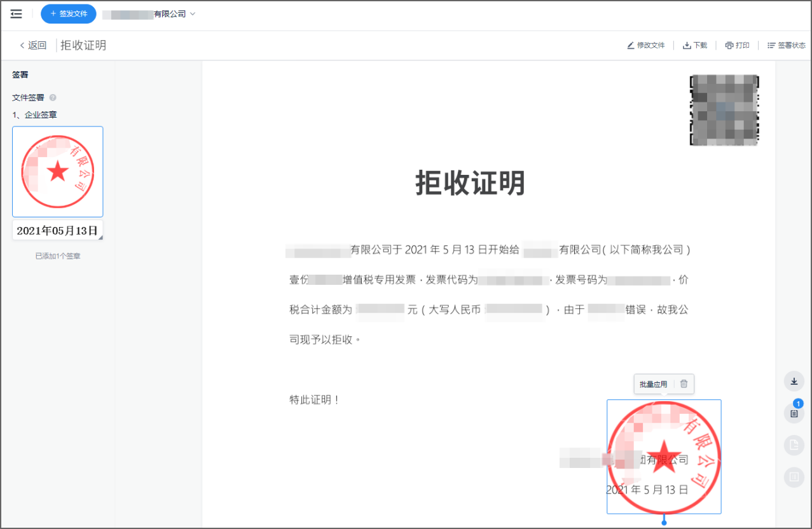Click 批量应用 to batch apply the seal
The image size is (812, 529).
click(x=653, y=384)
